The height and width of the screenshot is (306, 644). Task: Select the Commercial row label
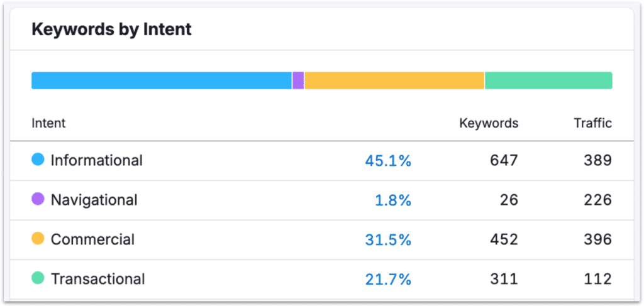click(x=92, y=239)
